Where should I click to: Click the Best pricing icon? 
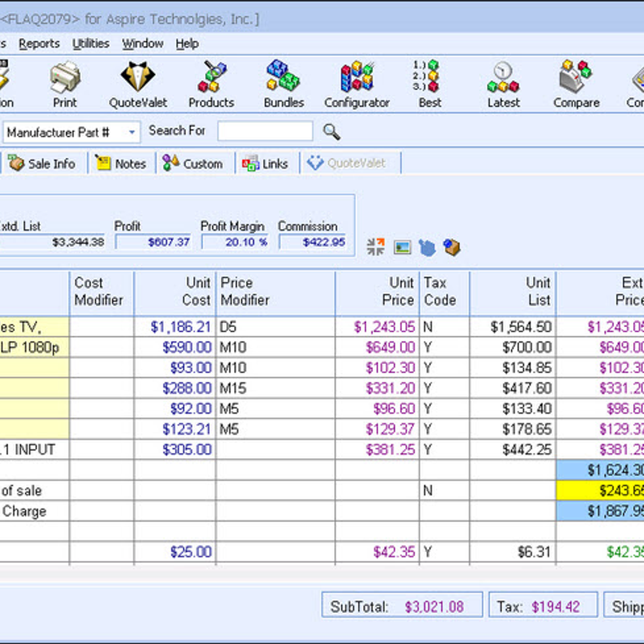pos(429,84)
